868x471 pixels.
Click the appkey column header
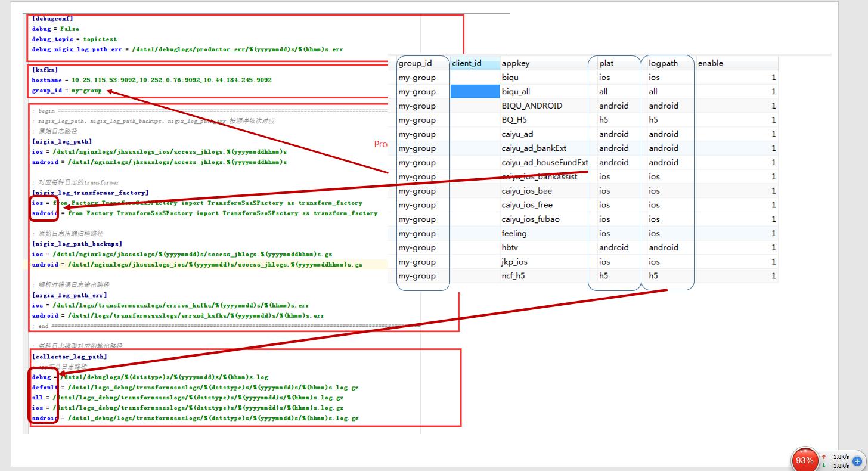[516, 63]
